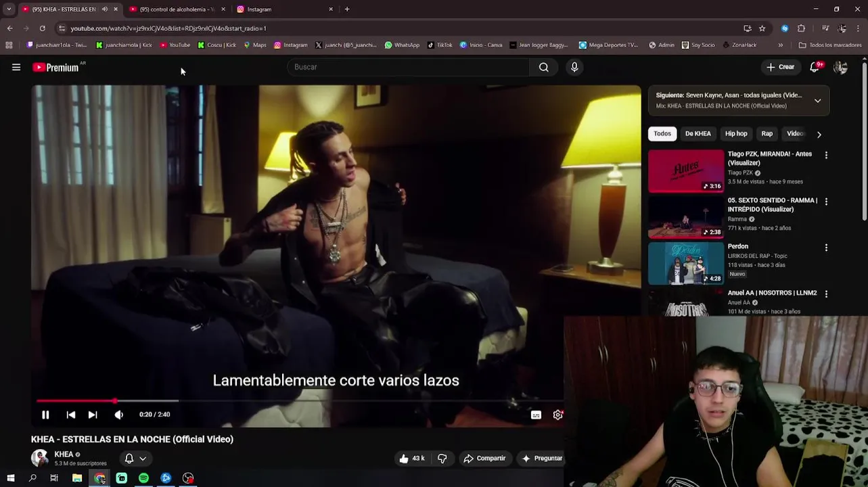Screen dimensions: 868x487
Task: Open the KHEA channel avatar
Action: 40,458
